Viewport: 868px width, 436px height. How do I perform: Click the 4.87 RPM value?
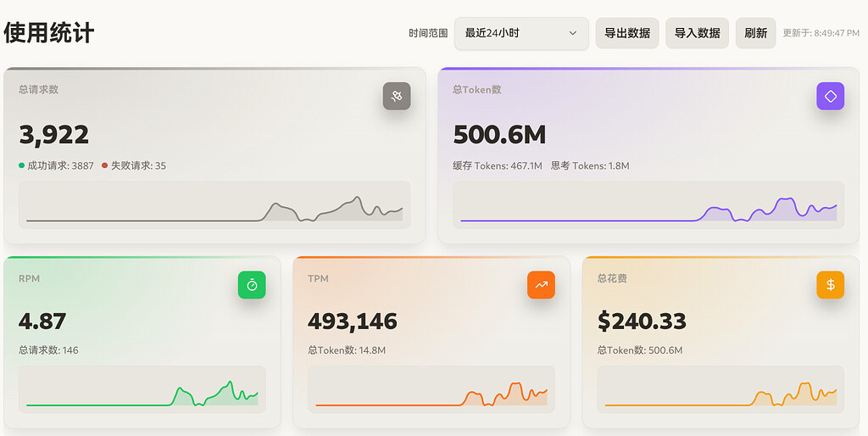[x=42, y=321]
